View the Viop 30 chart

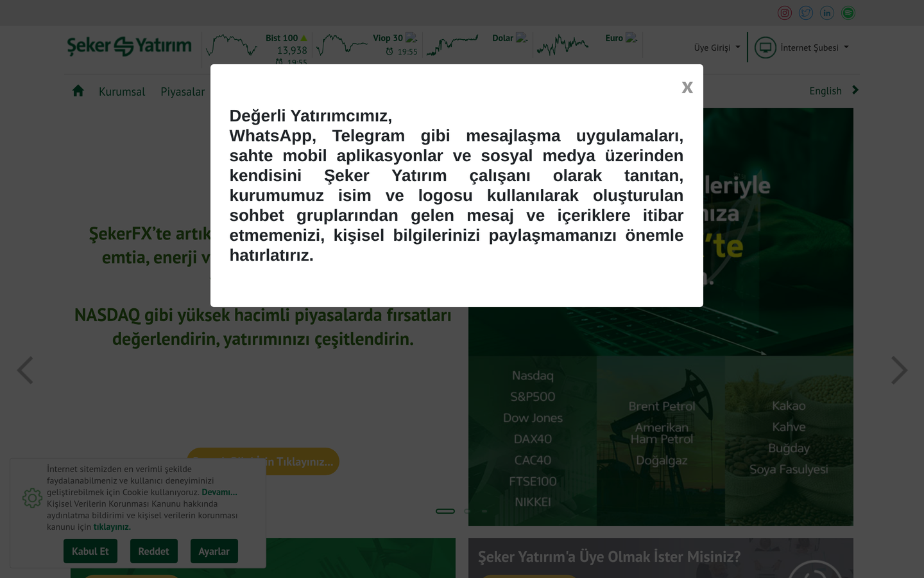[342, 45]
